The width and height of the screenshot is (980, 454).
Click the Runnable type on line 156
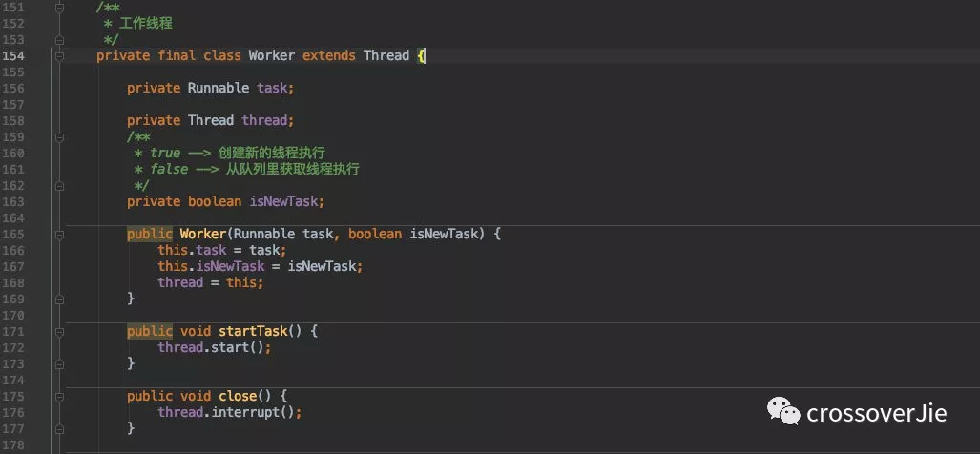[x=219, y=88]
